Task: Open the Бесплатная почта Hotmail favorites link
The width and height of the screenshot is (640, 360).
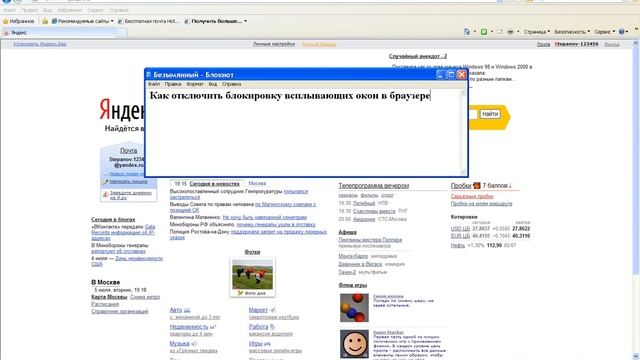Action: tap(149, 21)
